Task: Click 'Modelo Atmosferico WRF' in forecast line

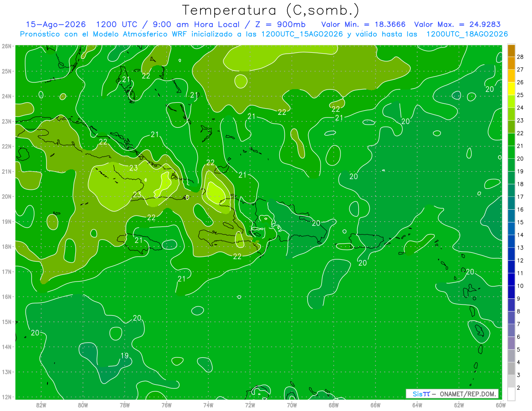Action: coord(139,34)
